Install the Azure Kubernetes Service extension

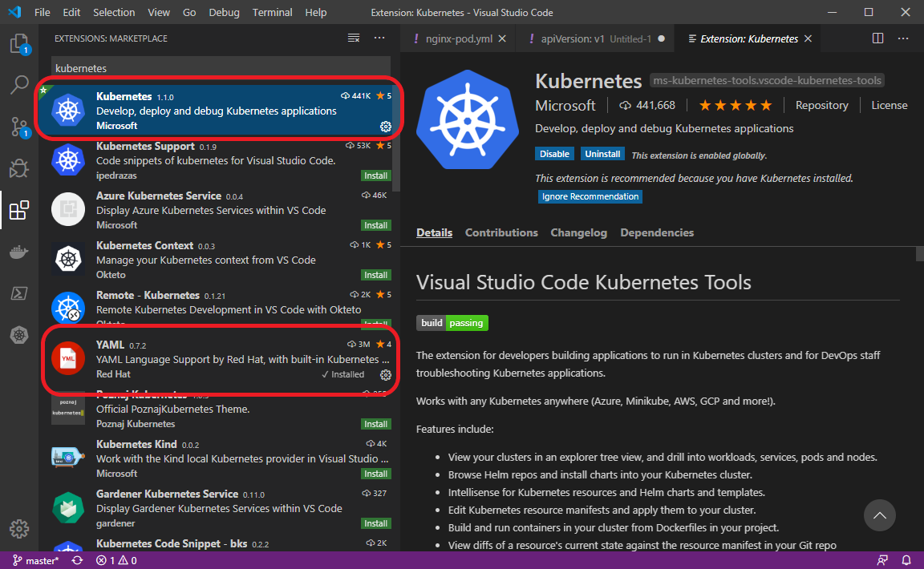[x=375, y=225]
